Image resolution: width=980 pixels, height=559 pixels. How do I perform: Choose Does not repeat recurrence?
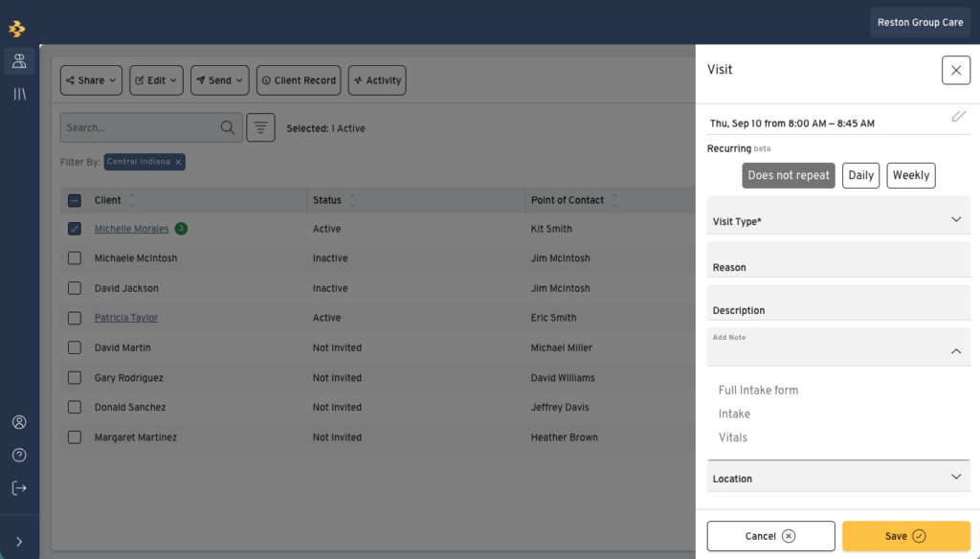(789, 176)
